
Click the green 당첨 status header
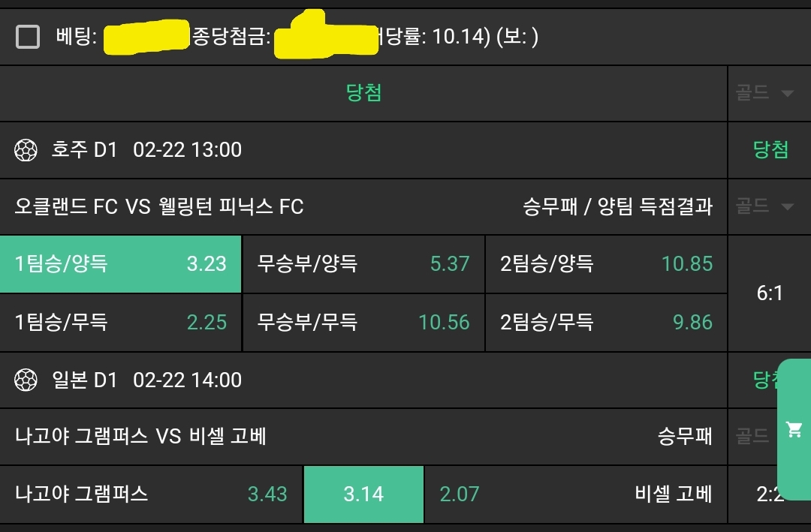coord(363,93)
